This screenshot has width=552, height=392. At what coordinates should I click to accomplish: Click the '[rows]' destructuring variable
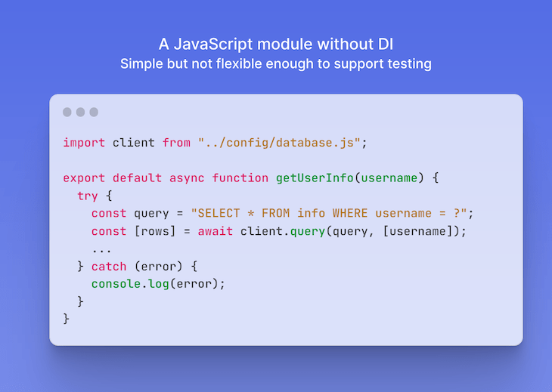155,231
